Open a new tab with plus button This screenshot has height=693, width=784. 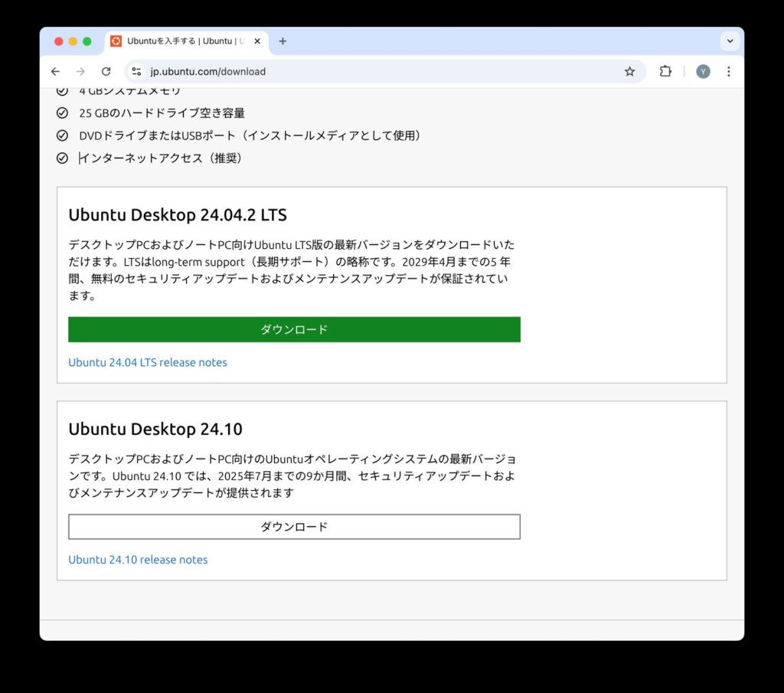(x=283, y=41)
